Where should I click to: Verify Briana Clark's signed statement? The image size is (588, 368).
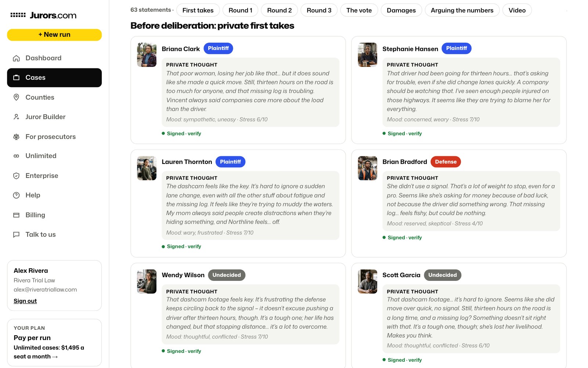point(194,134)
